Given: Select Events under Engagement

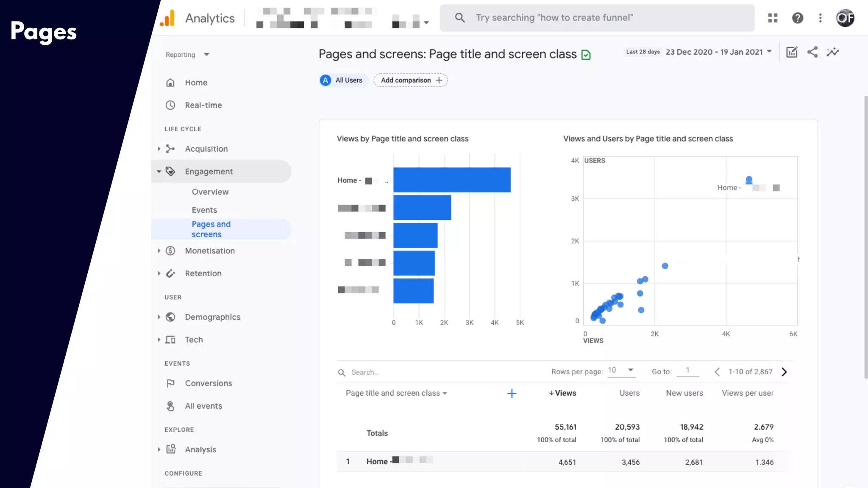Looking at the screenshot, I should click(x=204, y=210).
